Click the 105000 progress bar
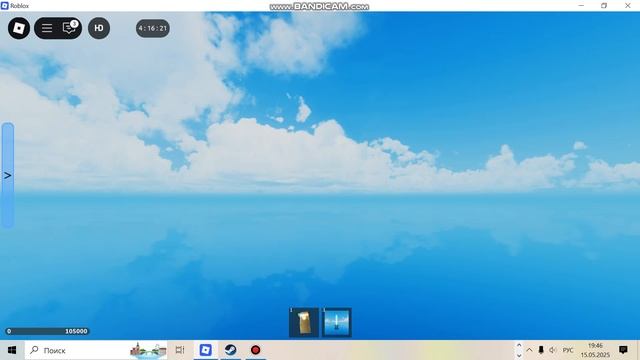The width and height of the screenshot is (640, 360). tap(47, 331)
